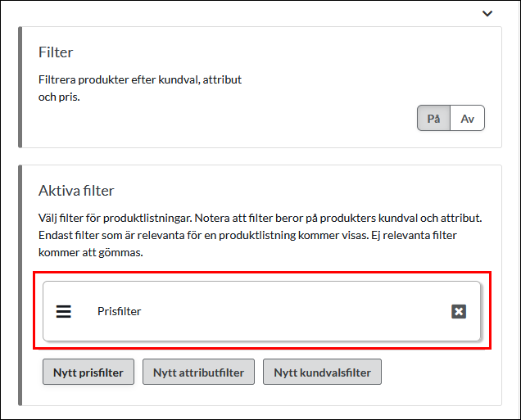Add a new price filter (Nytt prisfilter)

point(88,373)
